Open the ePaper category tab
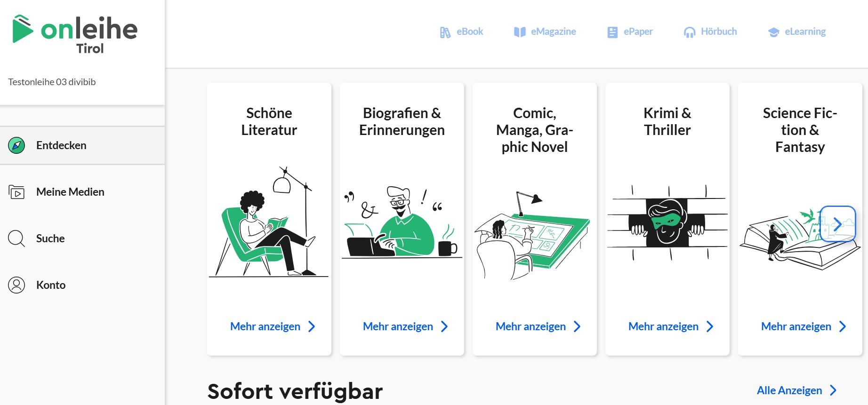868x405 pixels. click(x=630, y=32)
